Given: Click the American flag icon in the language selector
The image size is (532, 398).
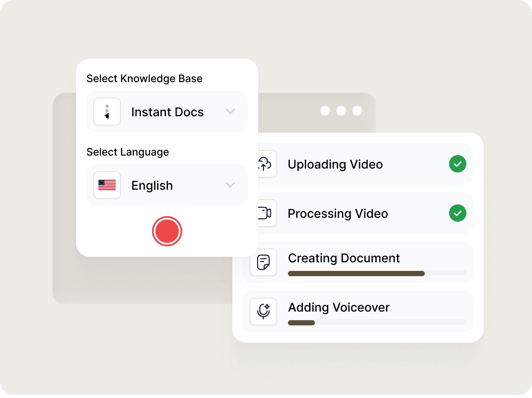Looking at the screenshot, I should (x=107, y=185).
